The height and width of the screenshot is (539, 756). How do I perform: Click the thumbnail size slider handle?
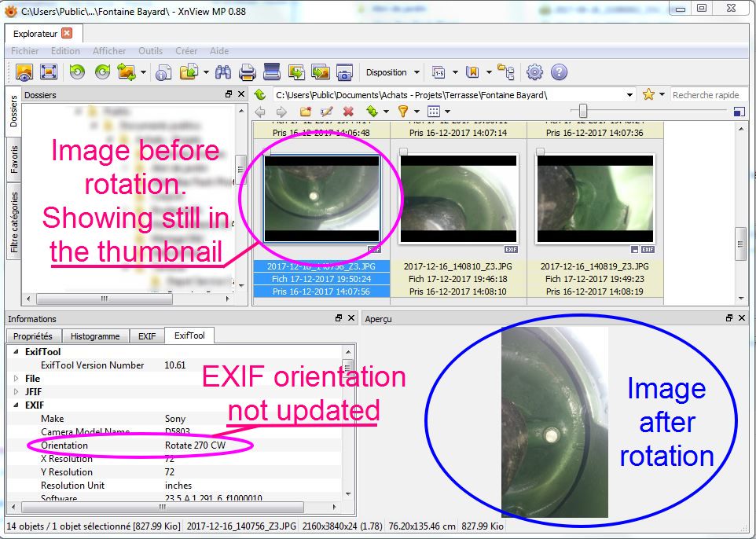(x=583, y=111)
